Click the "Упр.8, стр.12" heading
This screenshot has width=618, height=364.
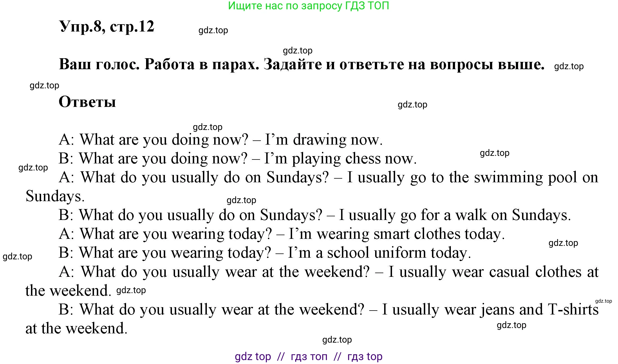107,27
